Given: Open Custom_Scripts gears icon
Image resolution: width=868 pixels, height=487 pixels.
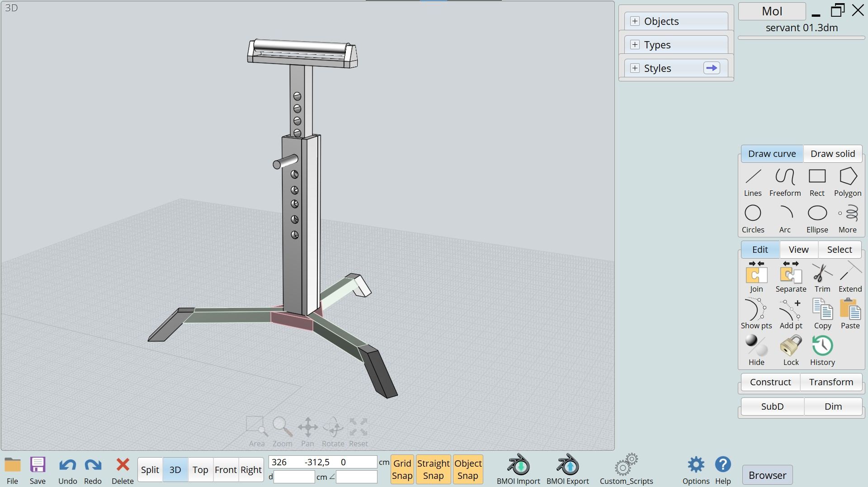Looking at the screenshot, I should click(x=626, y=465).
